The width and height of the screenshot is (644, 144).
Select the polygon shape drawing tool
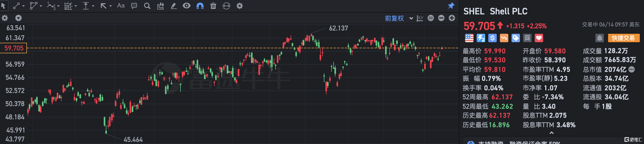pyautogui.click(x=33, y=6)
